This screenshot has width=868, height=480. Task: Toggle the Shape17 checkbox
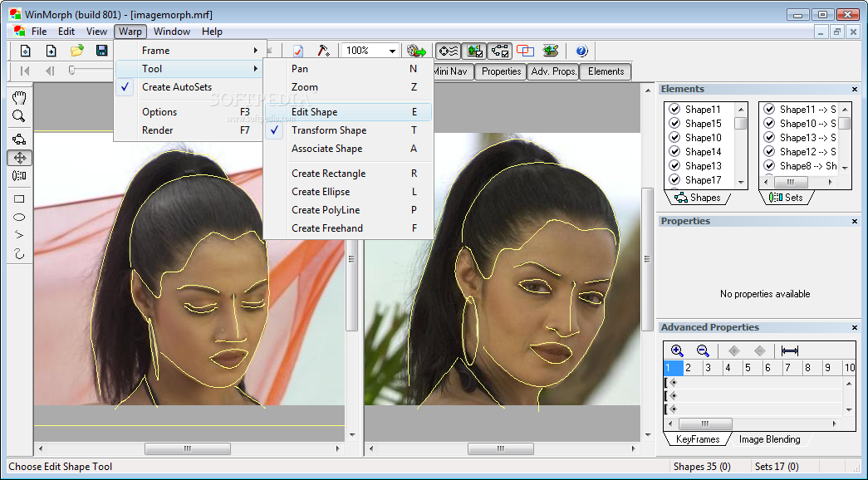(x=674, y=180)
